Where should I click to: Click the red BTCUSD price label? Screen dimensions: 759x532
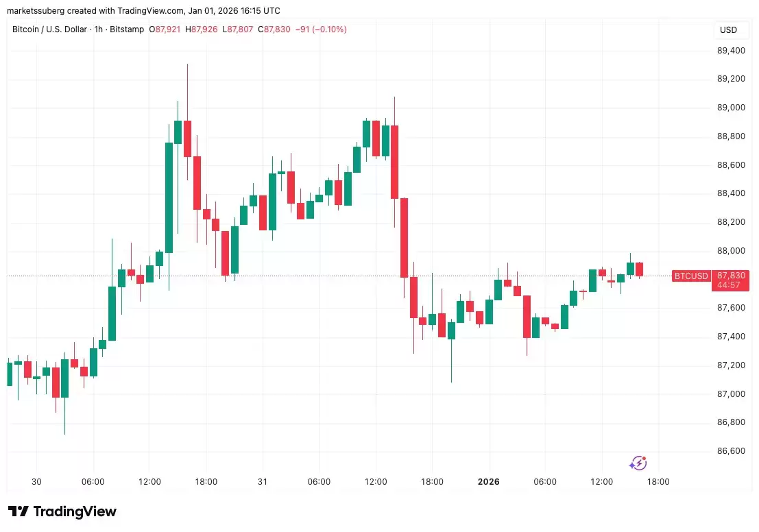click(x=690, y=276)
